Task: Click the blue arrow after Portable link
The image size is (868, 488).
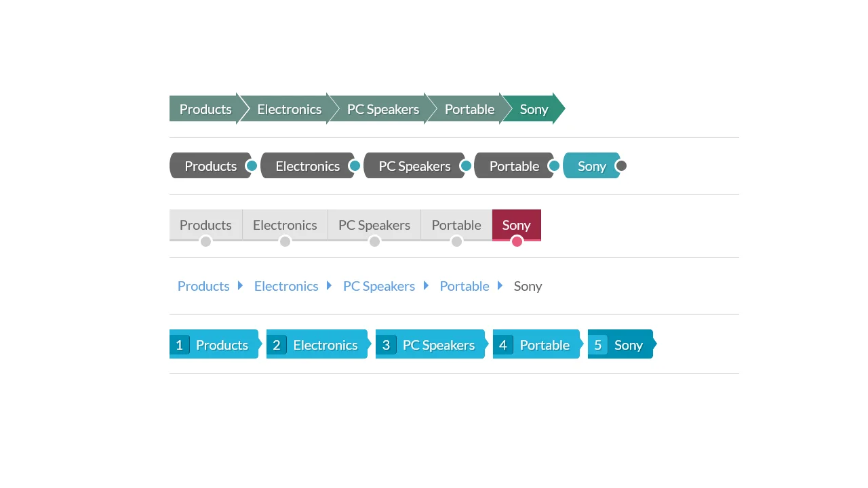Action: 500,286
